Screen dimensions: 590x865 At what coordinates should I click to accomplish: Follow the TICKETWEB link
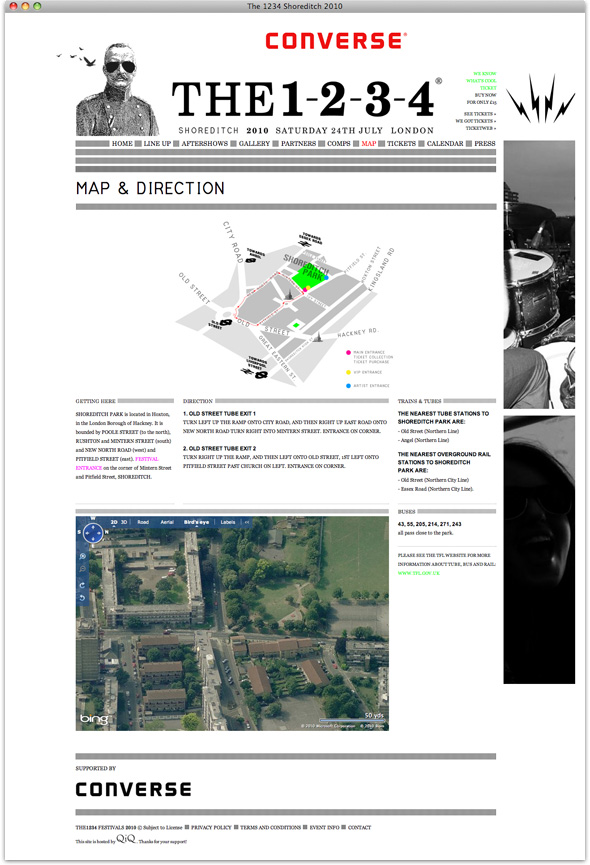point(480,128)
